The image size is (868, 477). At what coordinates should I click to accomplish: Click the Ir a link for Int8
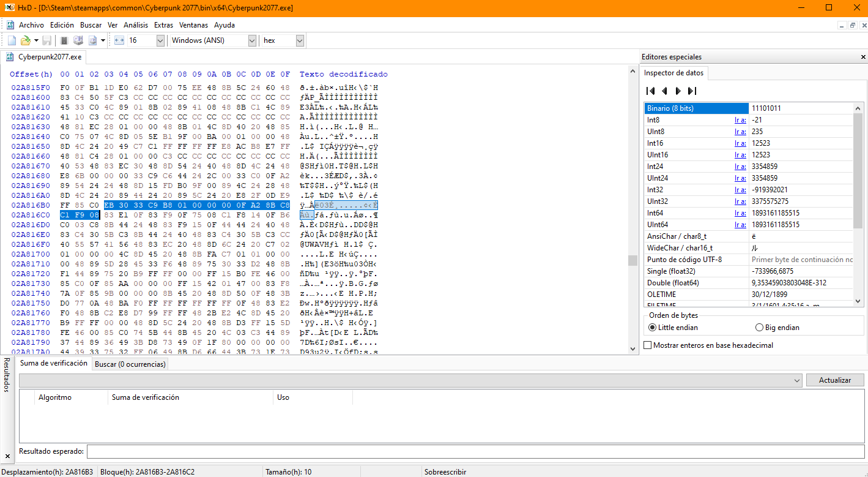pos(740,120)
